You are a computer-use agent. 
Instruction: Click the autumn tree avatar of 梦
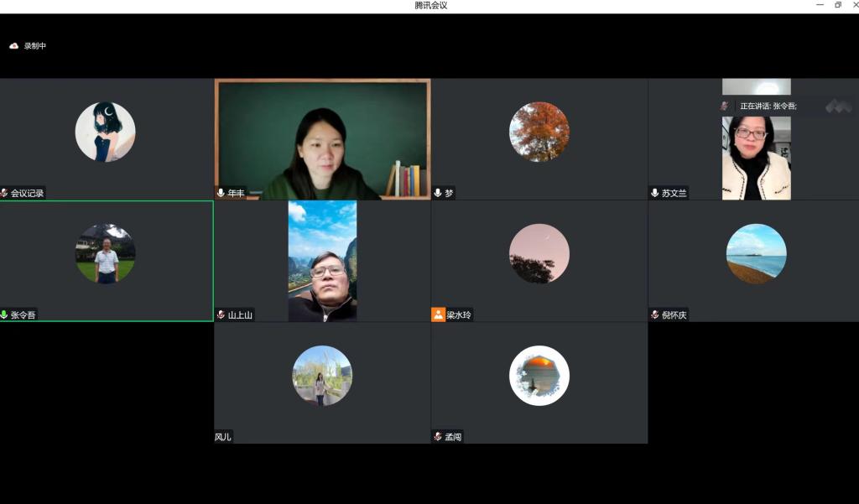click(539, 132)
